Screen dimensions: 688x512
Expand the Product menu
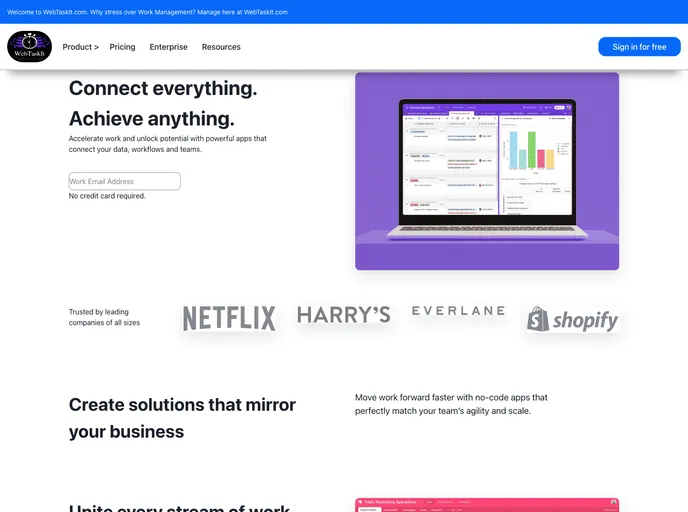[x=80, y=47]
